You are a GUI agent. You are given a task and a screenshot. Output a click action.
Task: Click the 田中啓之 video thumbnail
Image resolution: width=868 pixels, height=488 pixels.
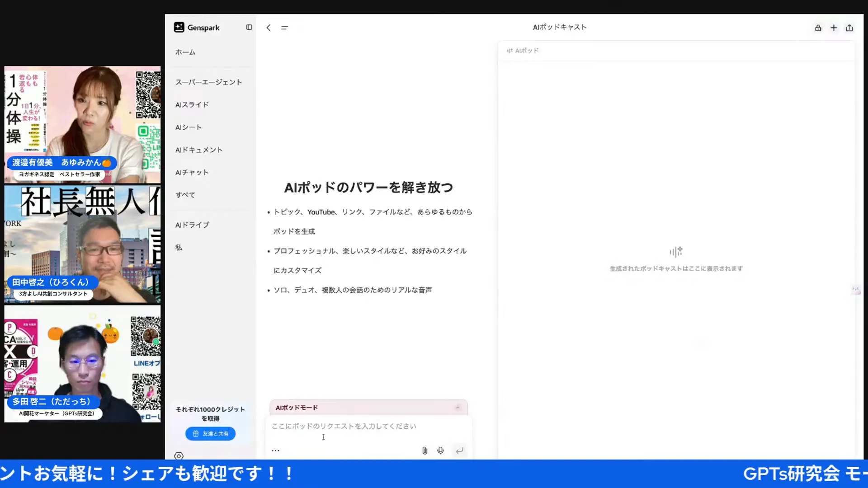pos(82,244)
